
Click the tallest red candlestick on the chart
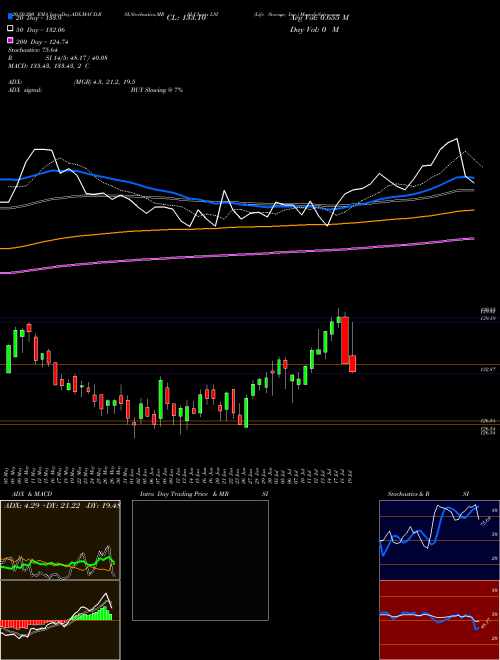point(345,340)
